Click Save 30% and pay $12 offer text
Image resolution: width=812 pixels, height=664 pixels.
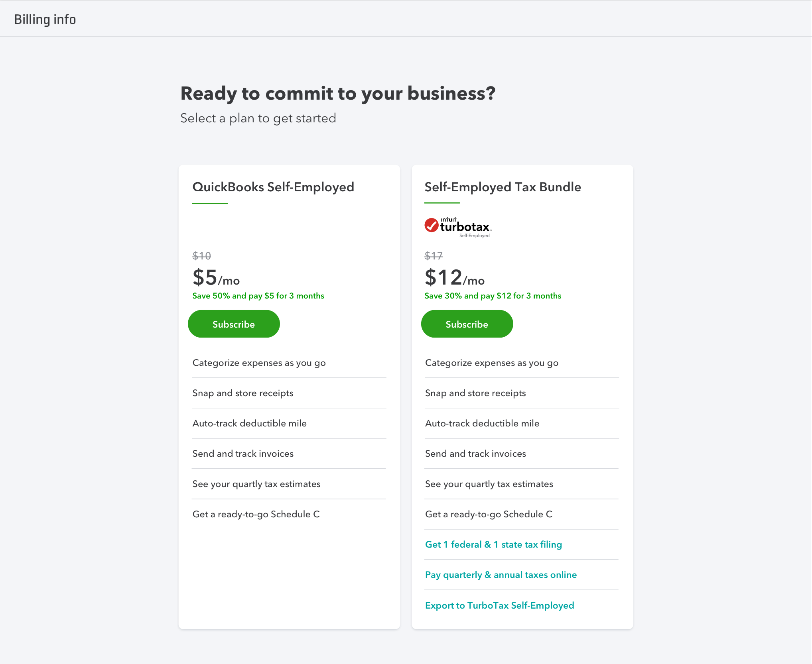(x=493, y=296)
